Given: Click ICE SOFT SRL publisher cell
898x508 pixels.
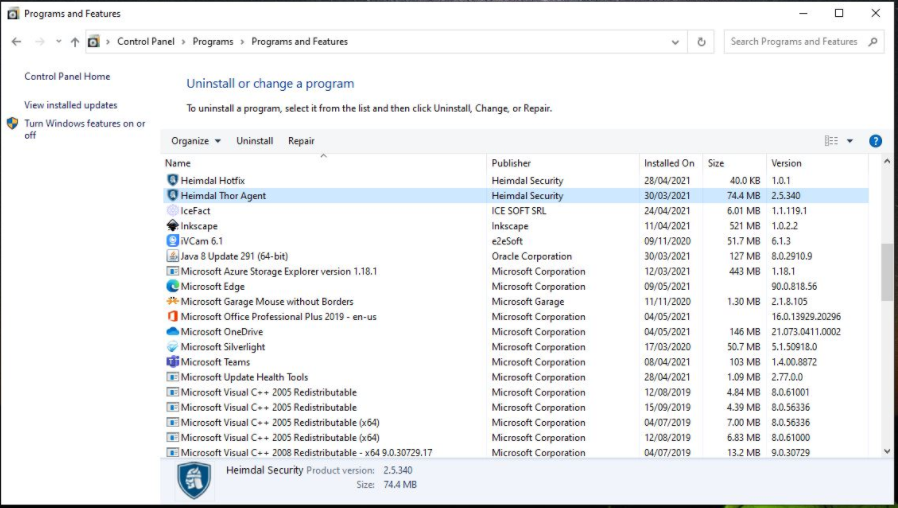Looking at the screenshot, I should click(518, 211).
